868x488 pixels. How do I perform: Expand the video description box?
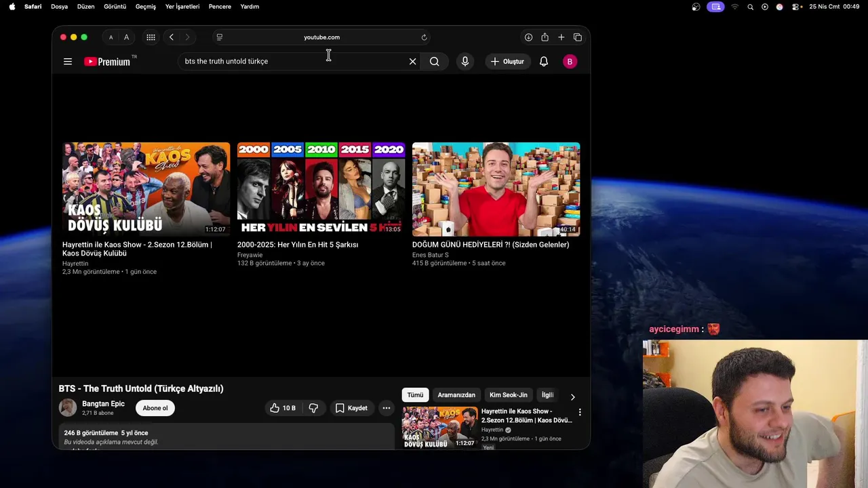(x=226, y=436)
